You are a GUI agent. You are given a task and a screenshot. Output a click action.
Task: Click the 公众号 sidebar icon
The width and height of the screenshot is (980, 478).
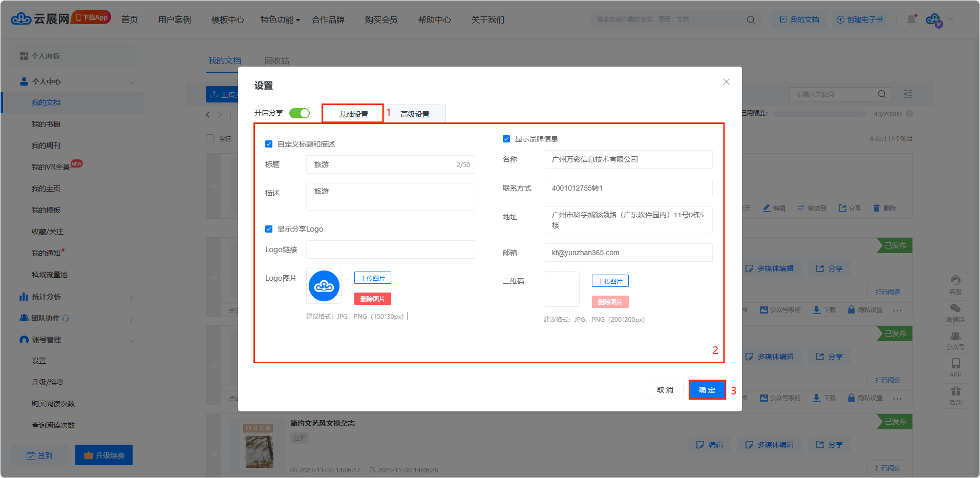tap(955, 340)
